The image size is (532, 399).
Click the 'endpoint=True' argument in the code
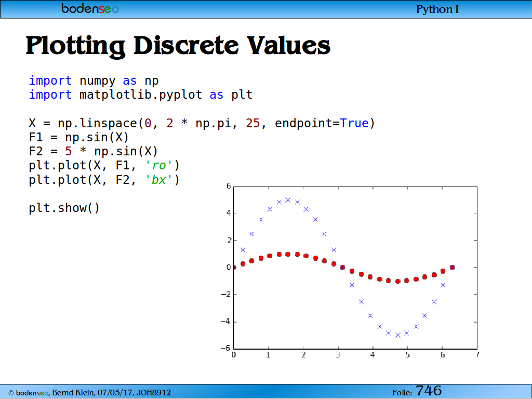(x=322, y=123)
